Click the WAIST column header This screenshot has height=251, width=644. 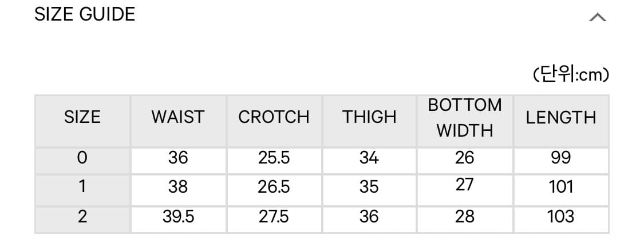(177, 117)
